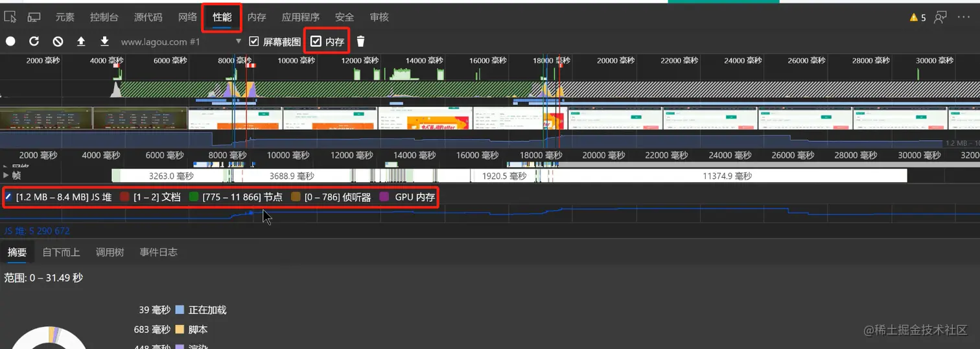Toggle the 屏幕截图 checkbox
The height and width of the screenshot is (349, 980).
click(x=254, y=42)
